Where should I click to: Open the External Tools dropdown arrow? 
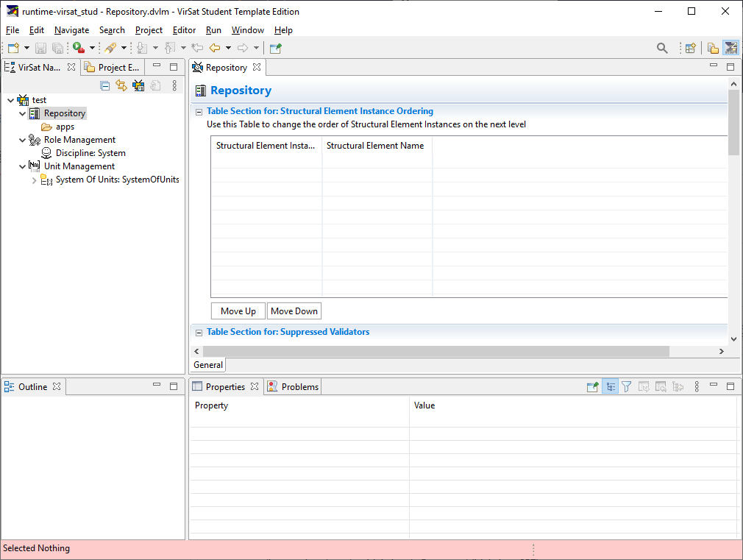coord(93,48)
